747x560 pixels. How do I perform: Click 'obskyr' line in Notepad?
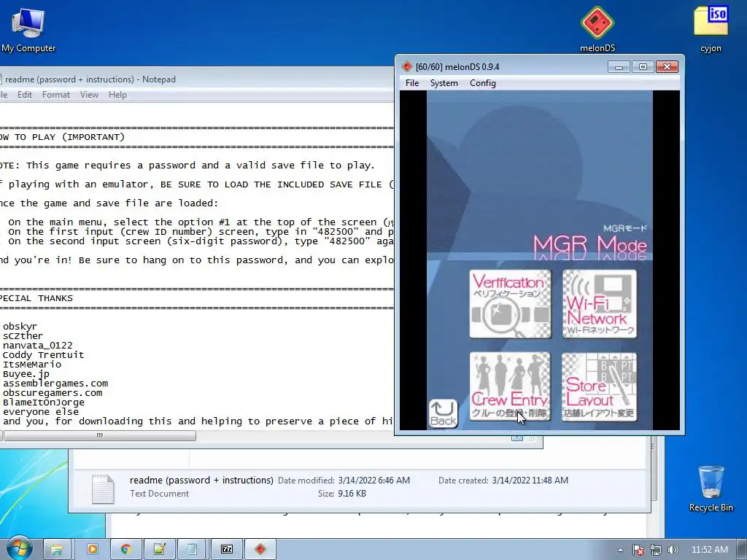20,326
